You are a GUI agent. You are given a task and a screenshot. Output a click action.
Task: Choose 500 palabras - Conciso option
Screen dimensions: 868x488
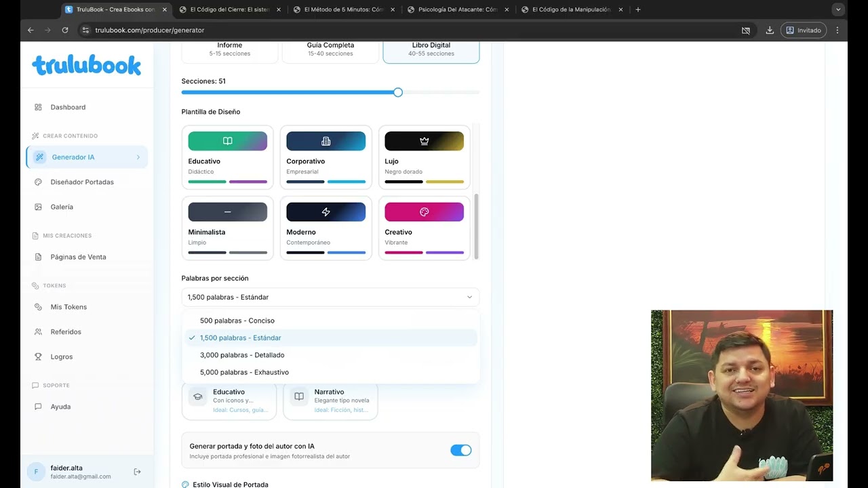click(x=330, y=321)
